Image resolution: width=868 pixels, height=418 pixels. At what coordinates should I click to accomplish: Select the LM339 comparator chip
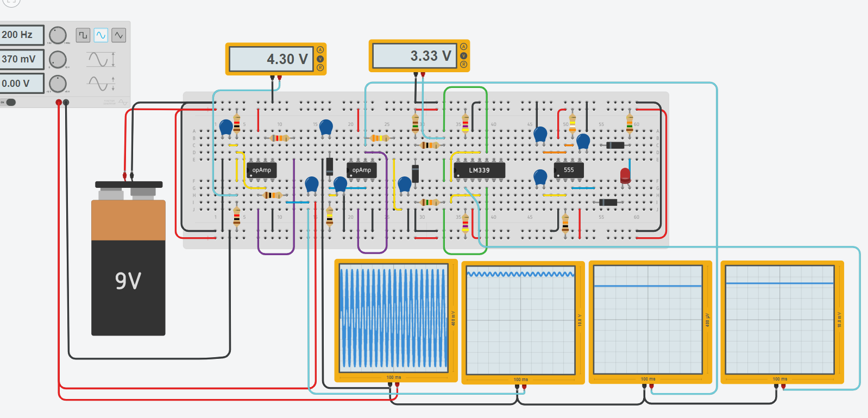point(480,170)
